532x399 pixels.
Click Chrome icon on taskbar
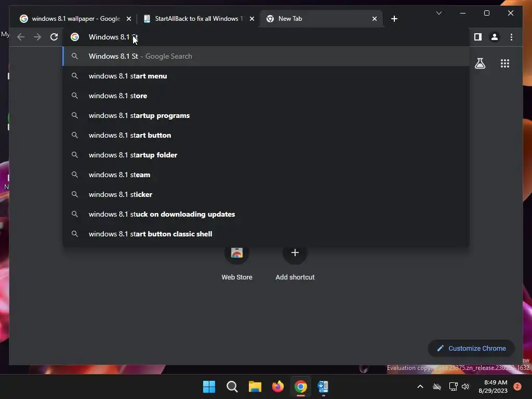point(301,387)
